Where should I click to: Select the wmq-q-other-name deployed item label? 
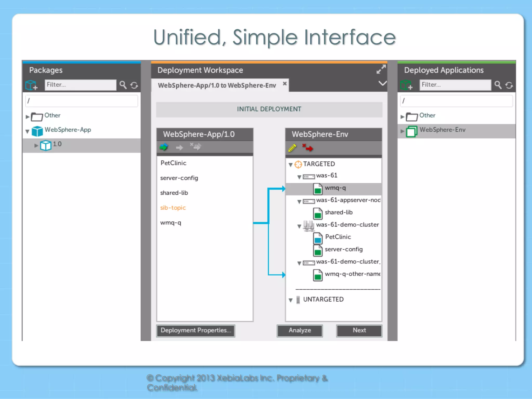coord(353,274)
